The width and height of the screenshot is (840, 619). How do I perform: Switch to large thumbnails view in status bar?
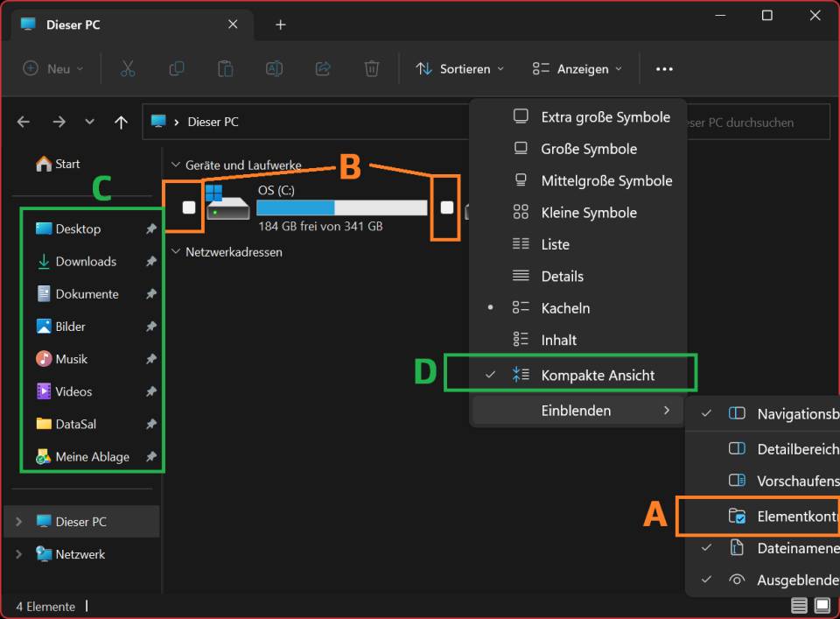822,606
